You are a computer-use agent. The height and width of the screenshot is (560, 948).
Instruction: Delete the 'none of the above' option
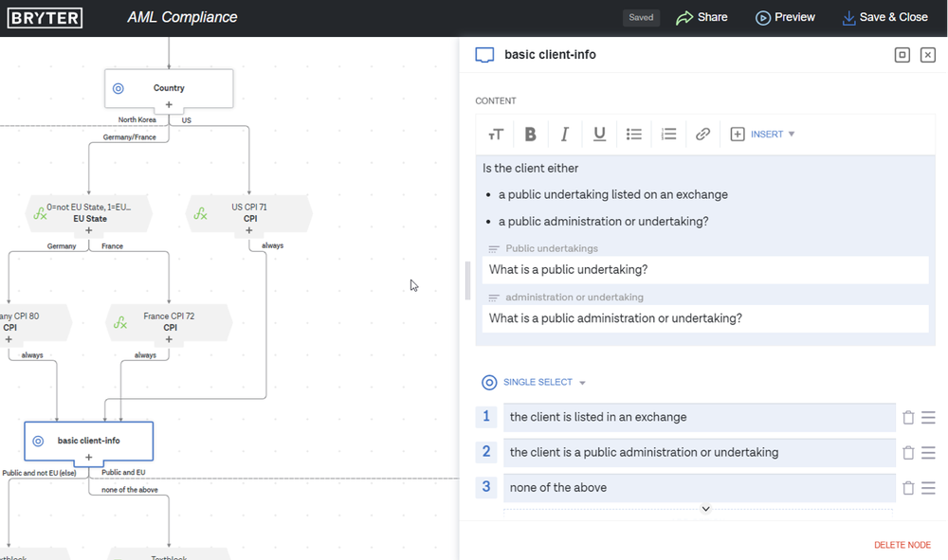point(908,488)
